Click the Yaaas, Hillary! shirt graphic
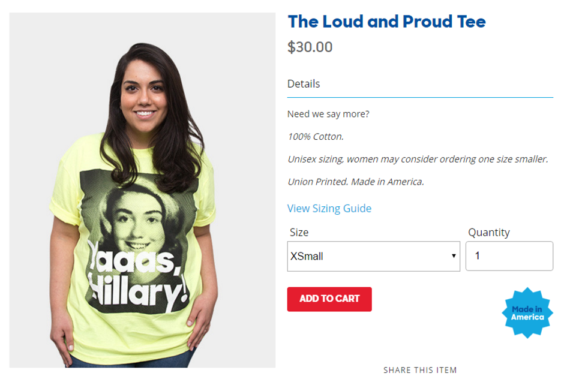The image size is (588, 376). tap(139, 241)
